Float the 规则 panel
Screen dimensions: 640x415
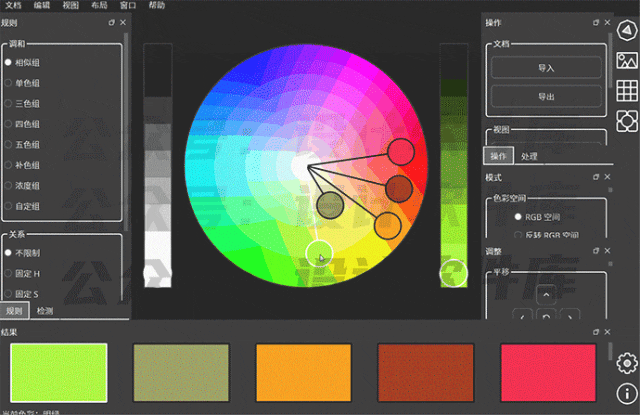pos(111,23)
